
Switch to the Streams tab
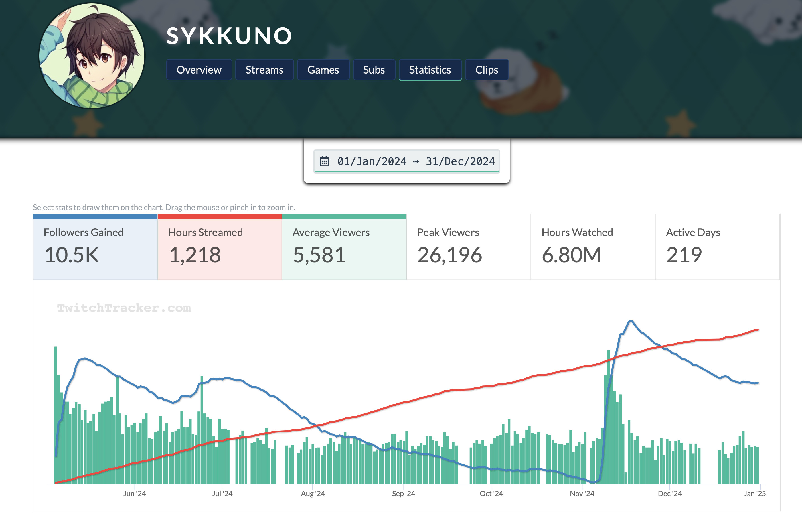coord(264,70)
